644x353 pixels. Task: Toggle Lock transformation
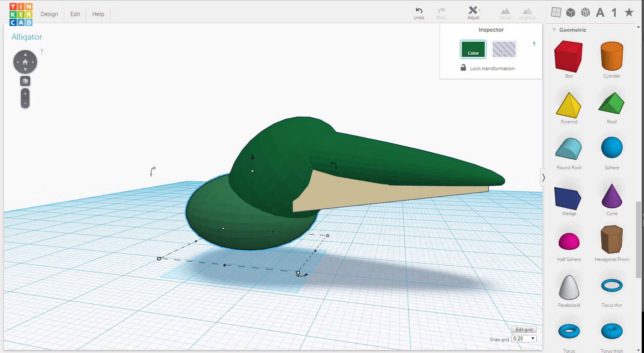click(x=487, y=68)
